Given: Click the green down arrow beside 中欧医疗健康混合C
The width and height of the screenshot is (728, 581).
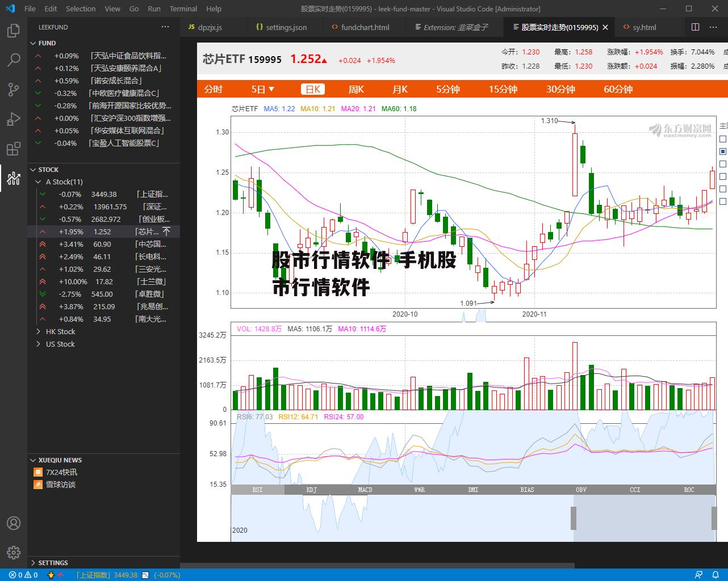Looking at the screenshot, I should click(38, 93).
